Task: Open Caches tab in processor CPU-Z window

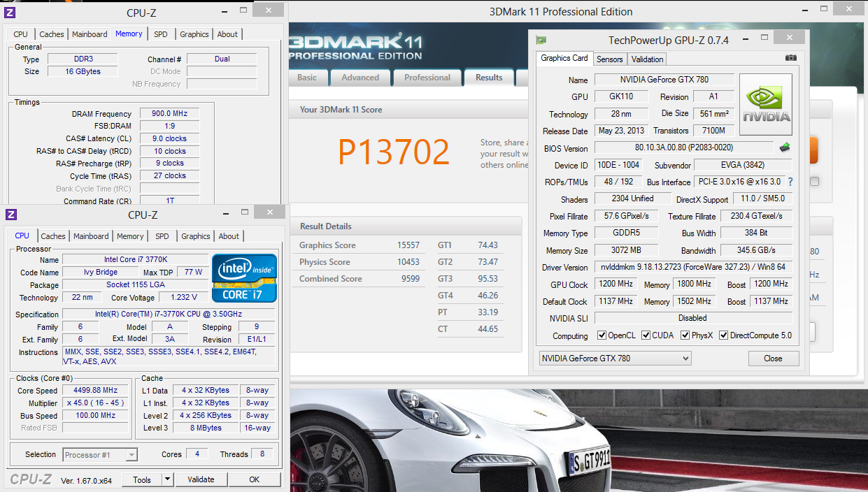Action: 53,236
